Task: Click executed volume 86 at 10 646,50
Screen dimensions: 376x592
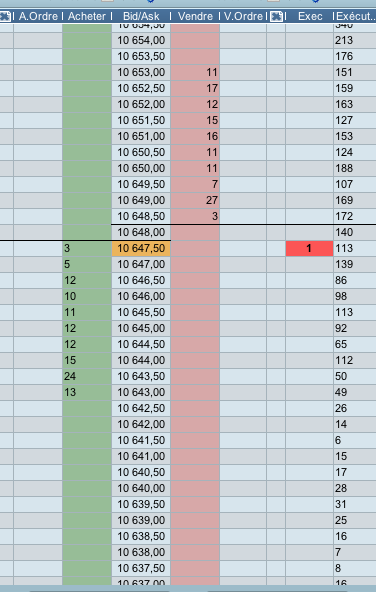Action: (x=355, y=280)
